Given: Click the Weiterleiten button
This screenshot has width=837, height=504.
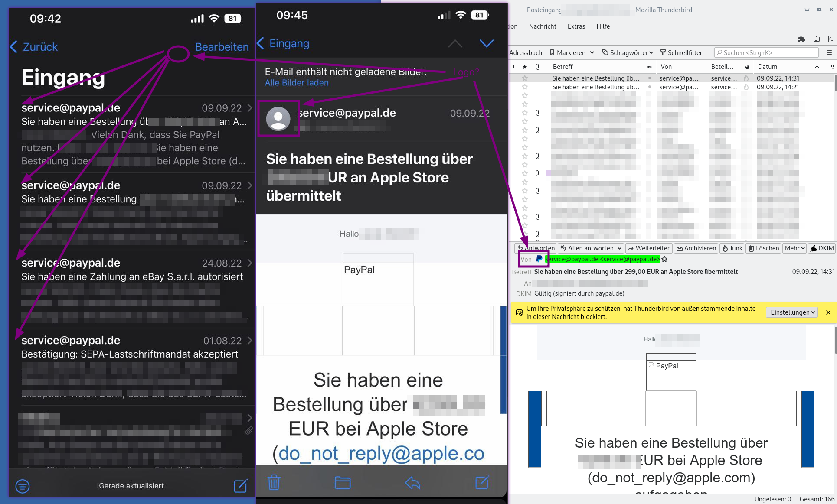Looking at the screenshot, I should [649, 248].
